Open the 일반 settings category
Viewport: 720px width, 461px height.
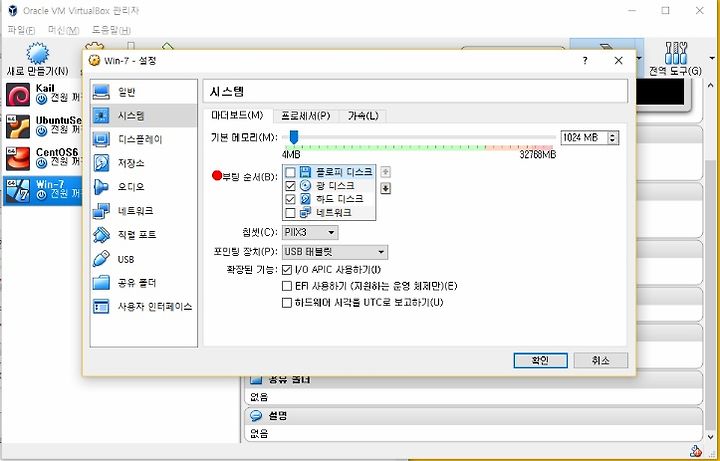coord(144,92)
